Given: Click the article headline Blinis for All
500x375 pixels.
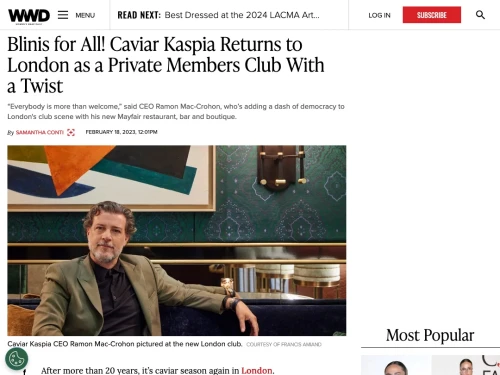Looking at the screenshot, I should point(166,65).
